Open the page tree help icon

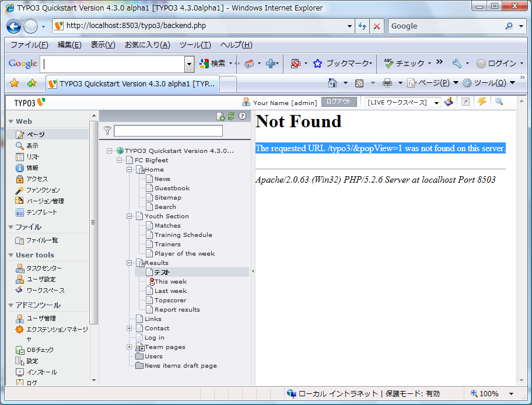242,116
